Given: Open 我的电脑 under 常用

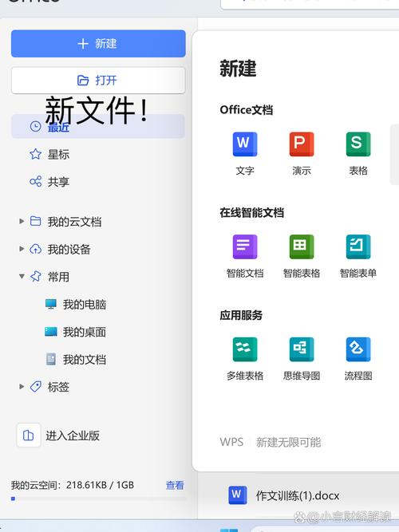Looking at the screenshot, I should point(85,305).
